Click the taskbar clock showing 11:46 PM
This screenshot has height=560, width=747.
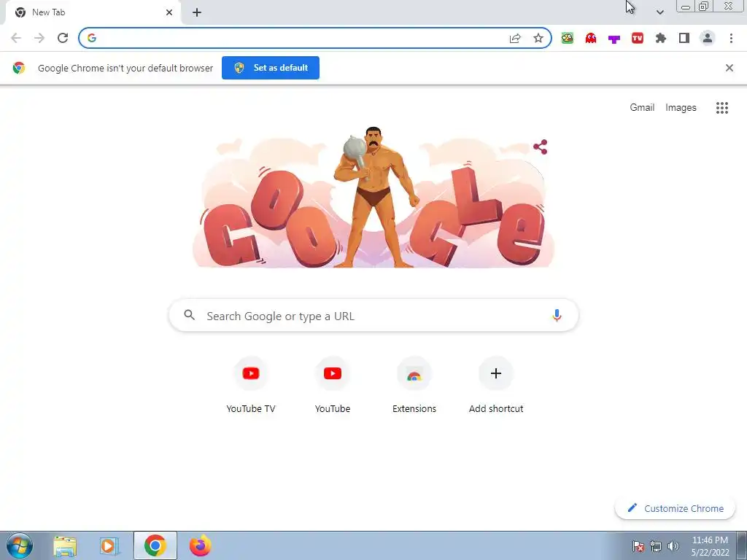point(710,546)
